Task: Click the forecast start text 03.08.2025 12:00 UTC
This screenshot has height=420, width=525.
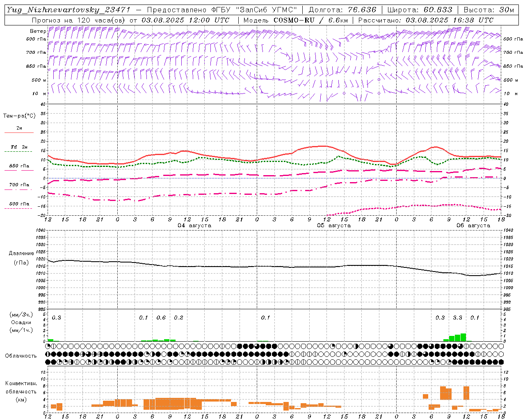Action: pos(185,20)
